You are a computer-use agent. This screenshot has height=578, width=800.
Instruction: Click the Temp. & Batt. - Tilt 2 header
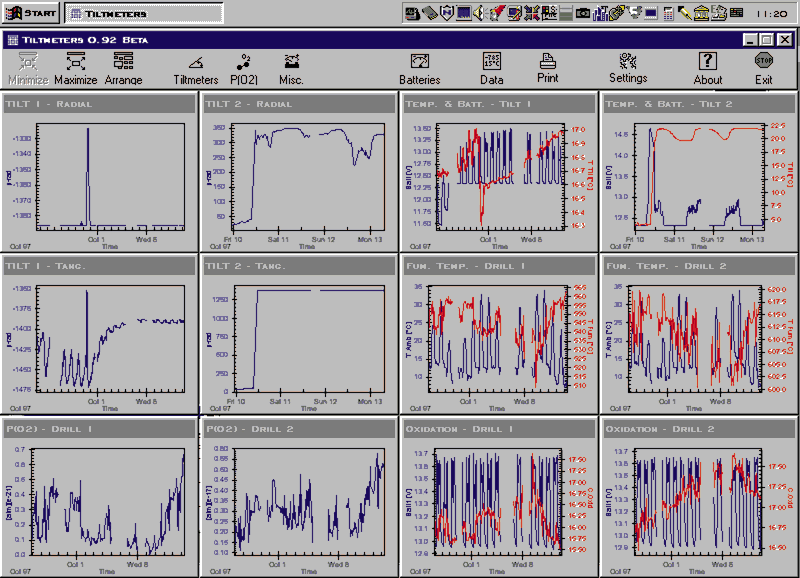698,103
